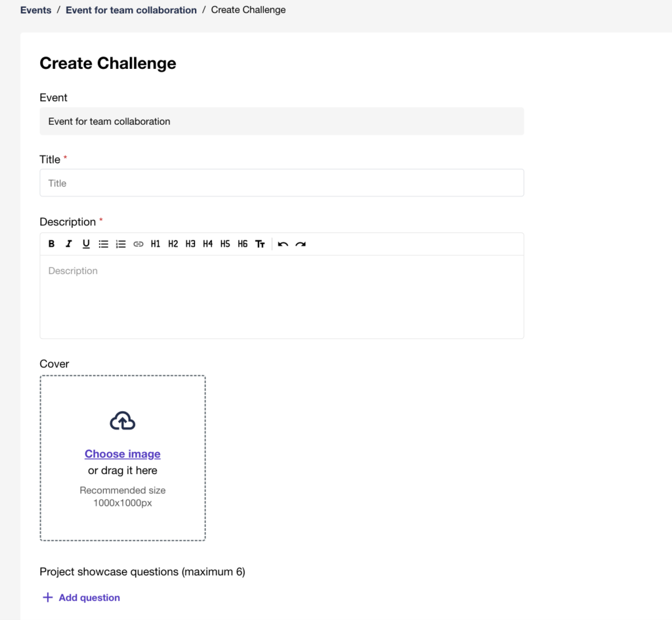Redo the last description edit
672x620 pixels.
pos(301,244)
